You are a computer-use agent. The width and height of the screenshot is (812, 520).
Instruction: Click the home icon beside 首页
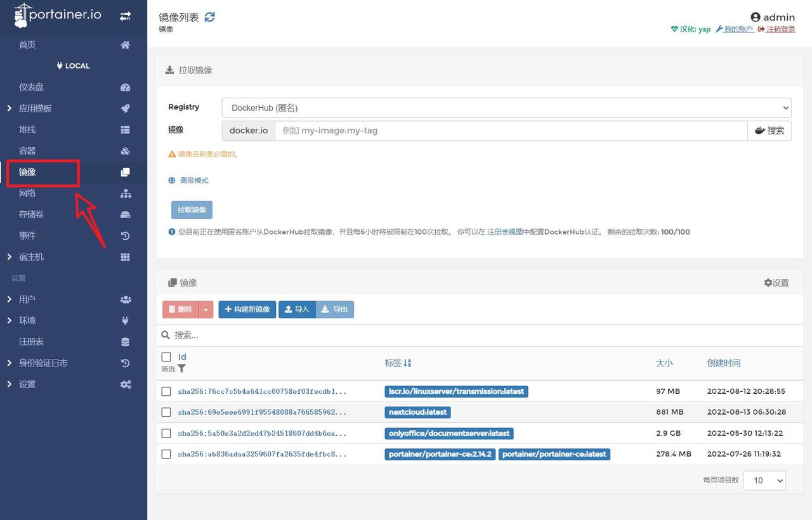[125, 45]
